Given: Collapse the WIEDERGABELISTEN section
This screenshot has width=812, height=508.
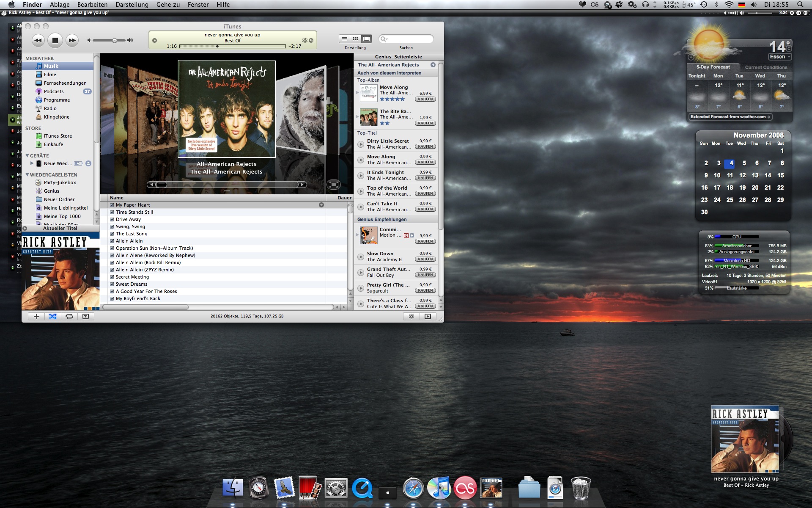Looking at the screenshot, I should click(x=27, y=175).
